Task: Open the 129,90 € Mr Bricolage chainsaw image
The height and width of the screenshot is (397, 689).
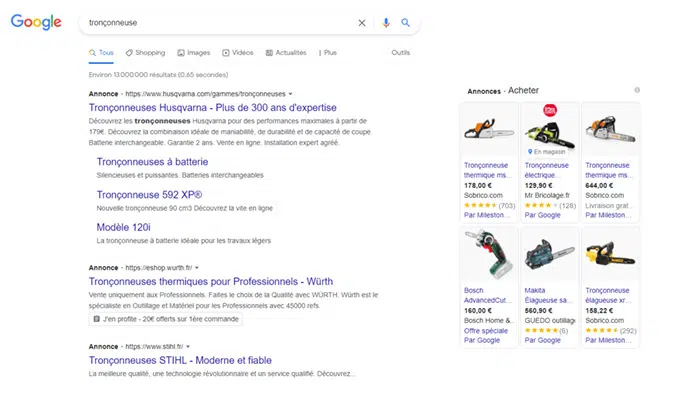Action: click(550, 130)
